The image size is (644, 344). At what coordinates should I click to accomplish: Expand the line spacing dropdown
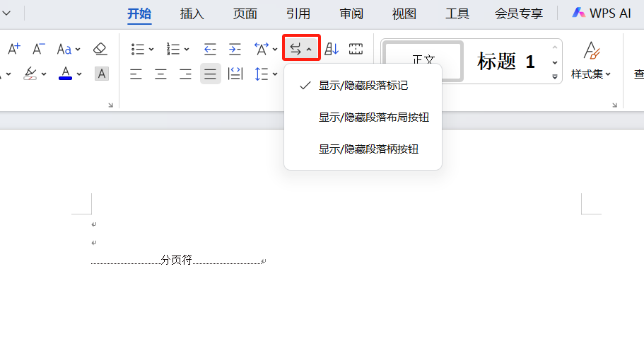pyautogui.click(x=275, y=74)
